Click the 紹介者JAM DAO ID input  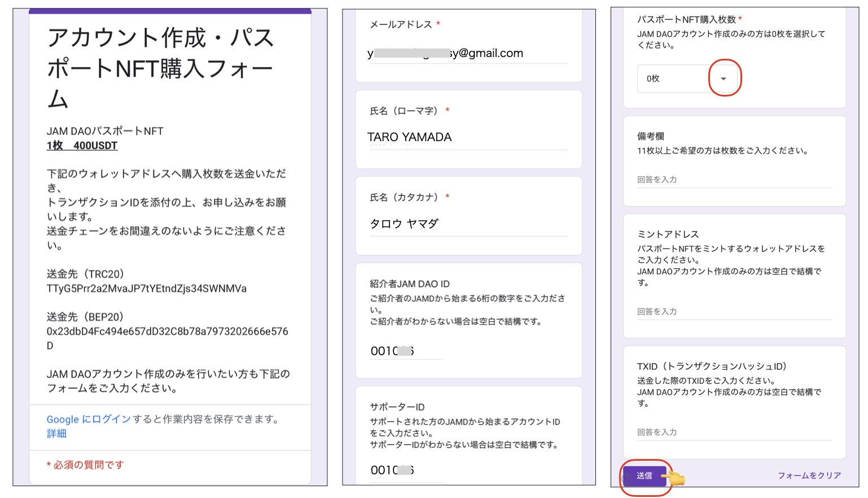(405, 351)
